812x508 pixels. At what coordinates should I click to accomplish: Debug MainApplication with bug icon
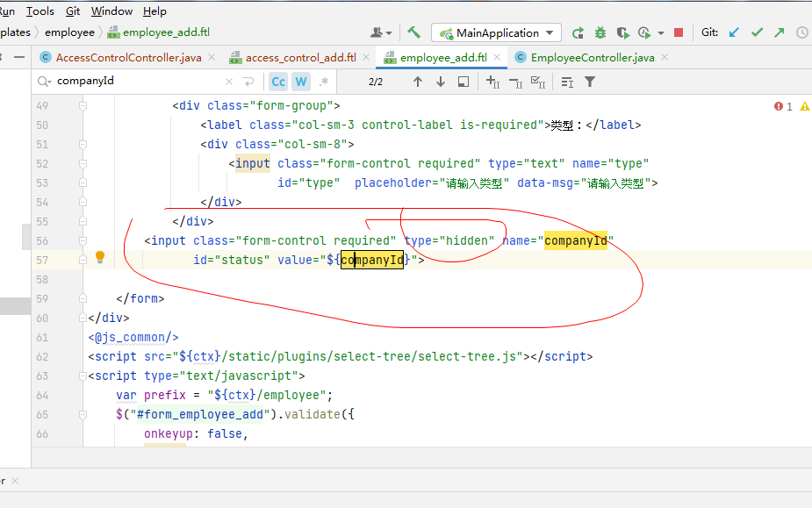click(x=600, y=32)
